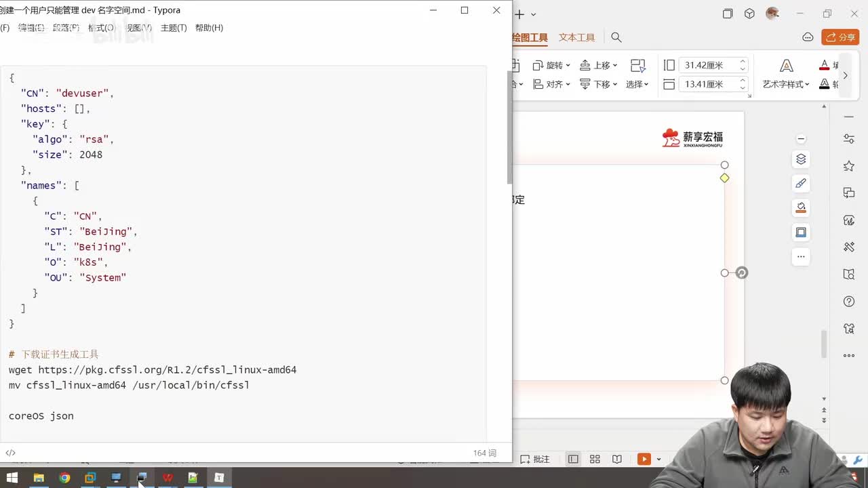
Task: Click the rotation handle of the selected shape
Action: pos(742,272)
